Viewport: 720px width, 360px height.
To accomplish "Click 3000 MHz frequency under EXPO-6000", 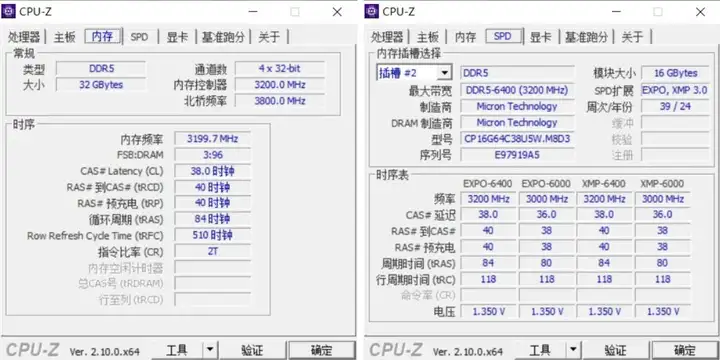I will [546, 199].
